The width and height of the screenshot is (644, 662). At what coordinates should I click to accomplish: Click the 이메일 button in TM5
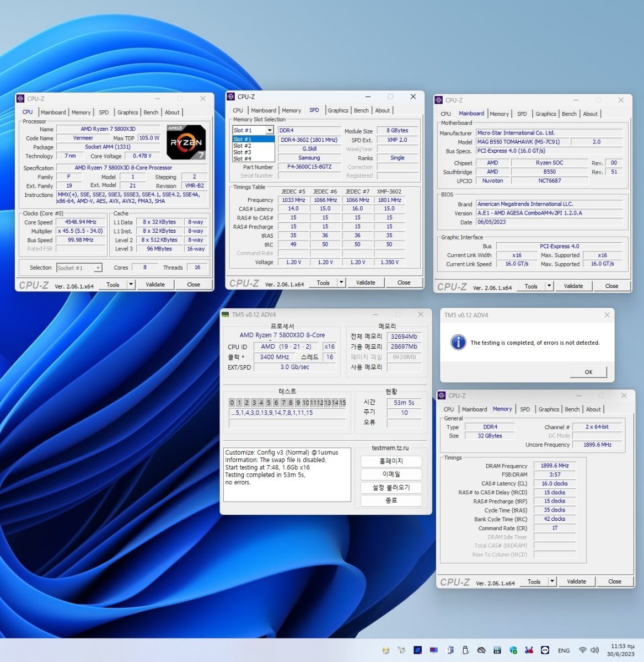[x=391, y=474]
